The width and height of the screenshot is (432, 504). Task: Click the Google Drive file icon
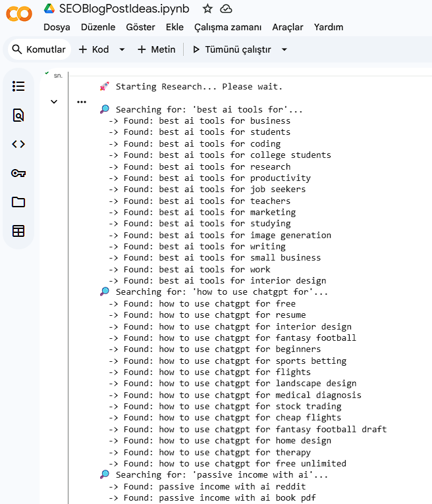(49, 9)
